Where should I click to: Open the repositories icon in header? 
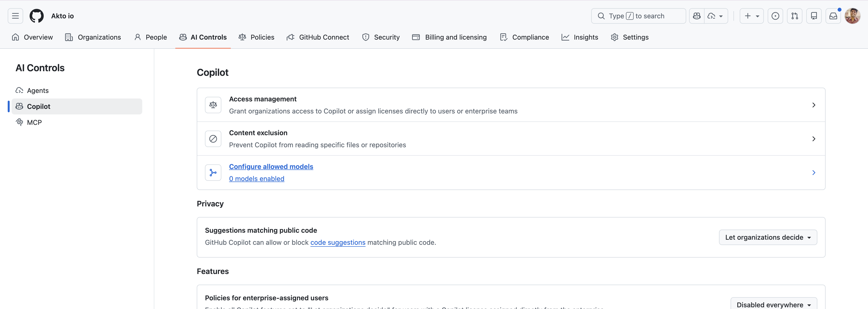[814, 16]
